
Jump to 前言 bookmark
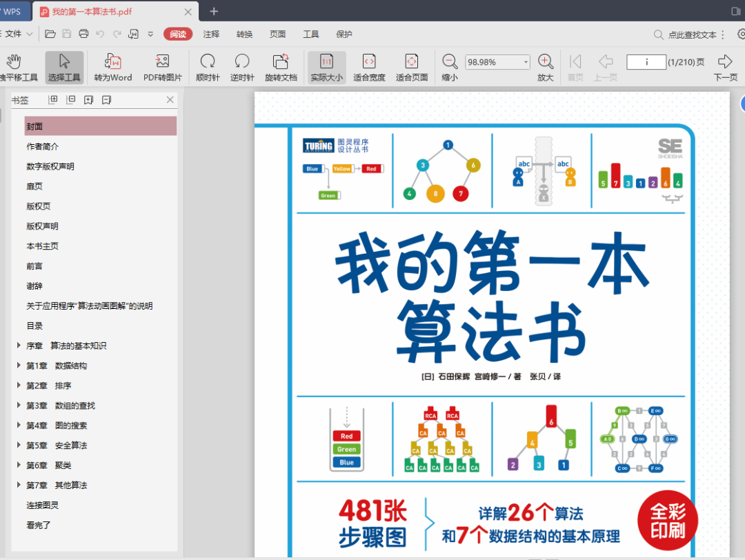(x=35, y=266)
